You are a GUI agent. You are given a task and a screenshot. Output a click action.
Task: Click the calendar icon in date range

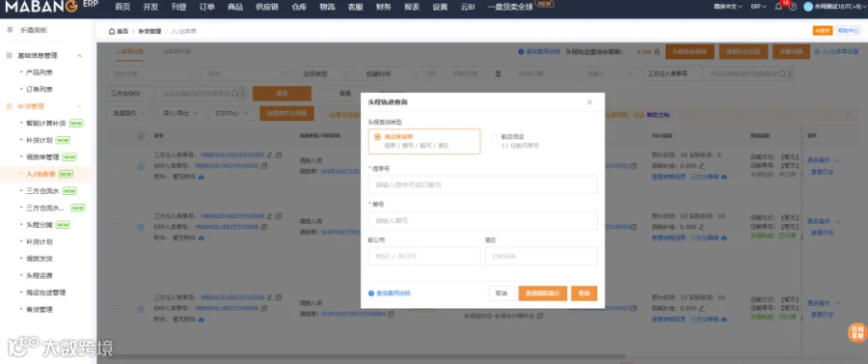tap(432, 73)
